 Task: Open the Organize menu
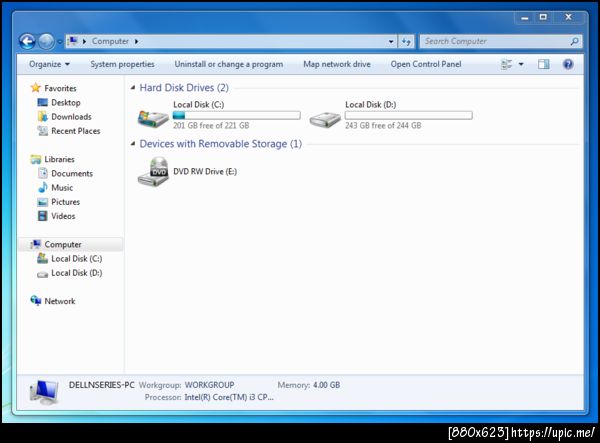[x=49, y=64]
